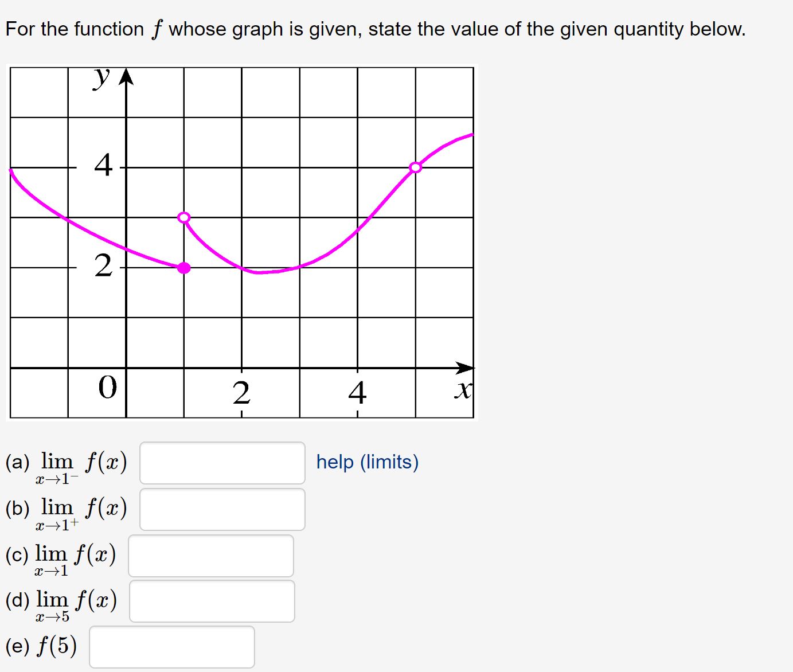Click the answer field for limit as x approaches 5
Screen dimensions: 793x672
(x=212, y=600)
